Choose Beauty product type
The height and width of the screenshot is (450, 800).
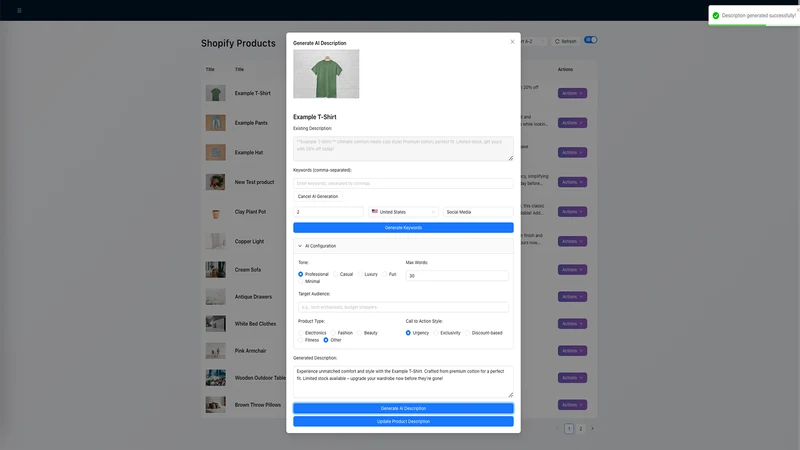point(360,333)
